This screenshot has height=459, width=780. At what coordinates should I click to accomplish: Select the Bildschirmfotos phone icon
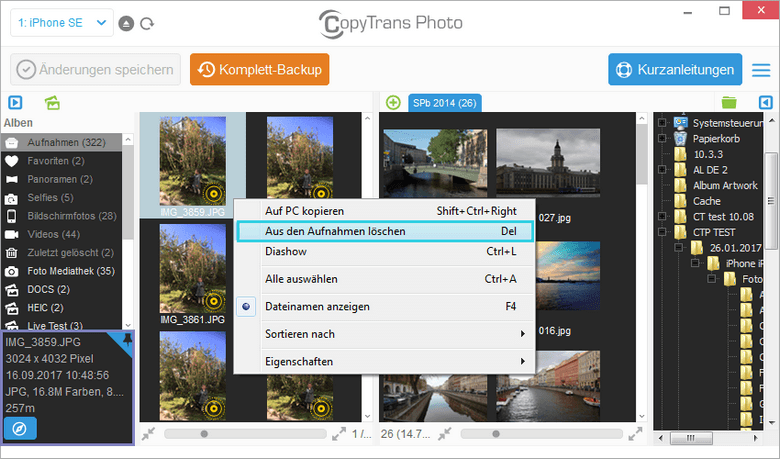click(11, 216)
